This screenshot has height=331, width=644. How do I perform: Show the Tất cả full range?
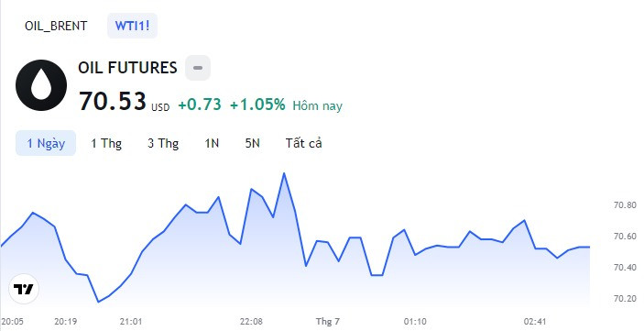click(303, 143)
